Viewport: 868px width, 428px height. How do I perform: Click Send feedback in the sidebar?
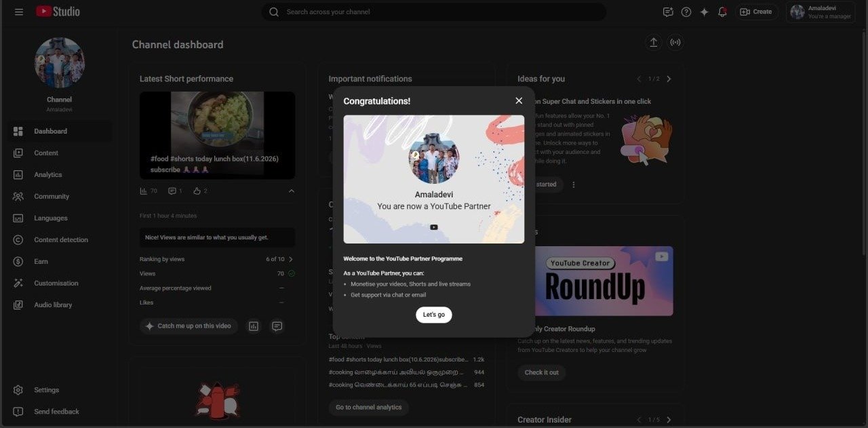click(60, 412)
